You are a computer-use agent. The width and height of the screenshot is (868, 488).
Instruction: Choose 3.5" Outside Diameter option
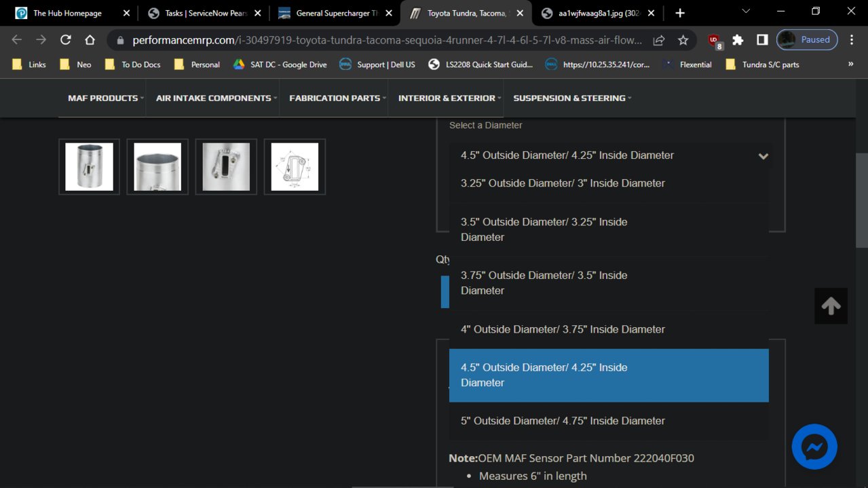click(609, 229)
